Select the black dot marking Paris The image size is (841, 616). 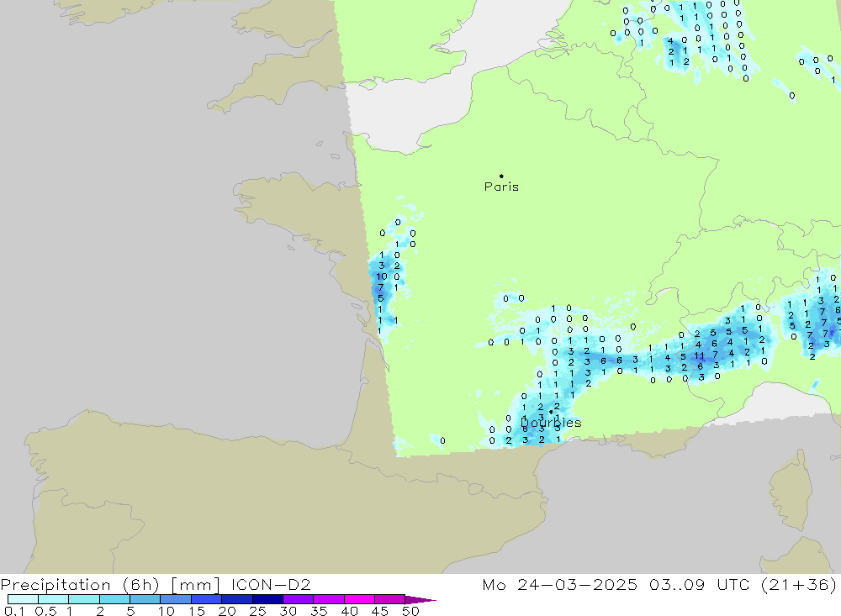point(501,176)
